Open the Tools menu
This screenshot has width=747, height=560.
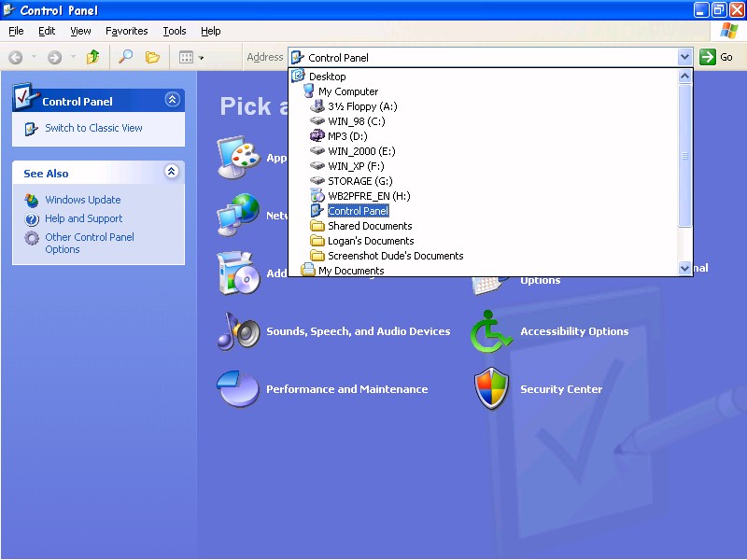pyautogui.click(x=175, y=31)
